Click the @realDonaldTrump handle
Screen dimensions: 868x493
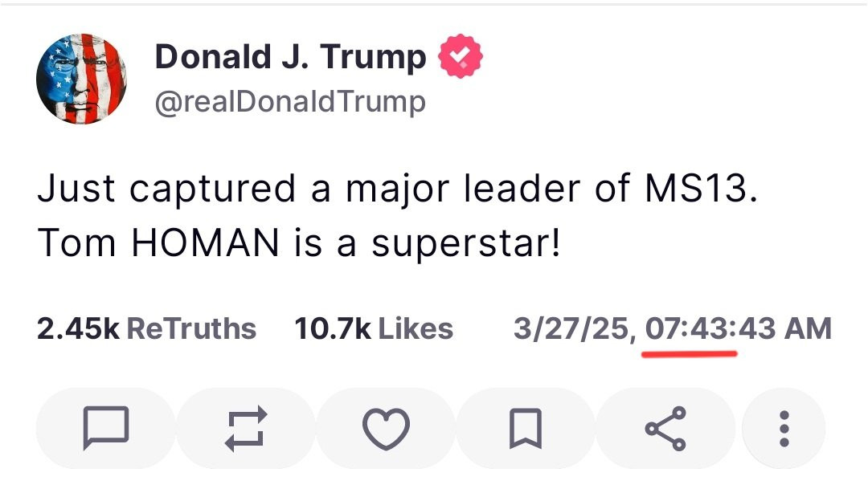[x=289, y=102]
